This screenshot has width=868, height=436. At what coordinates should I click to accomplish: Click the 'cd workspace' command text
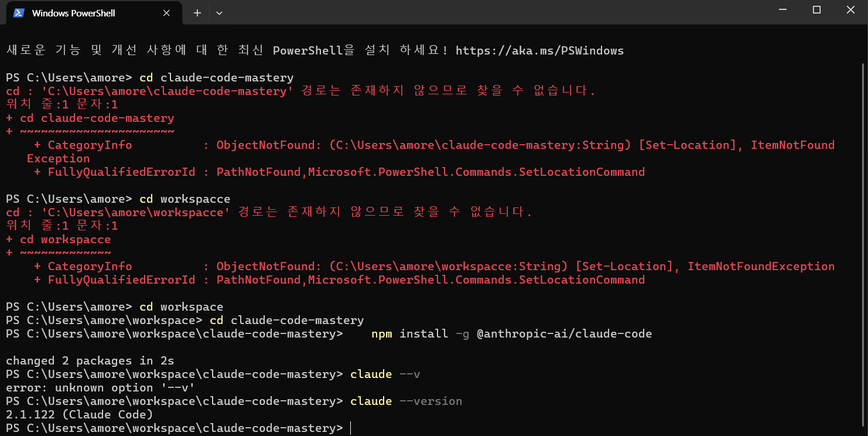(x=181, y=306)
